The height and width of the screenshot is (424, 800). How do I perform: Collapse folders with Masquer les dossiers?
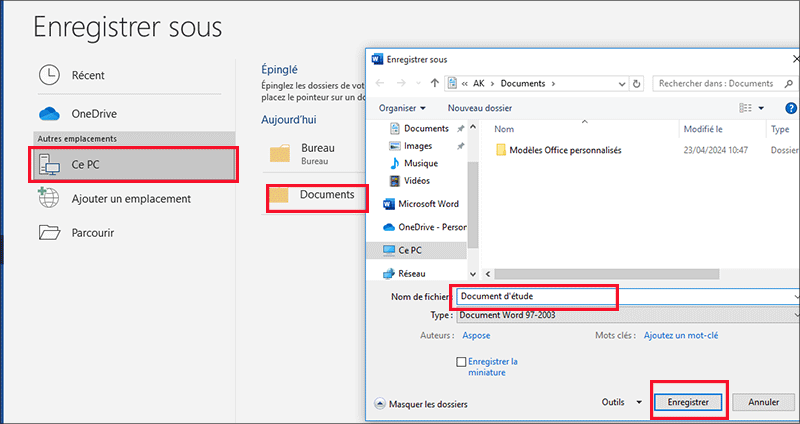421,404
